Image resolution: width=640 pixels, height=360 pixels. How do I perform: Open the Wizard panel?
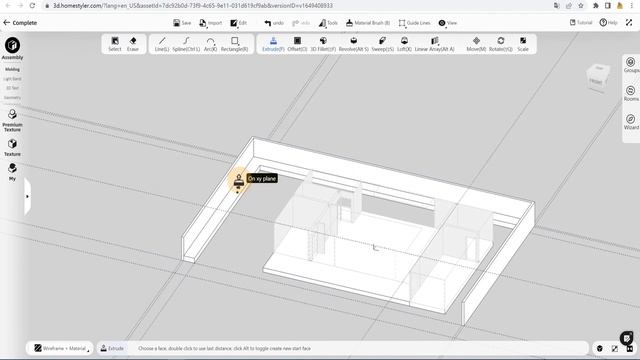tap(631, 122)
